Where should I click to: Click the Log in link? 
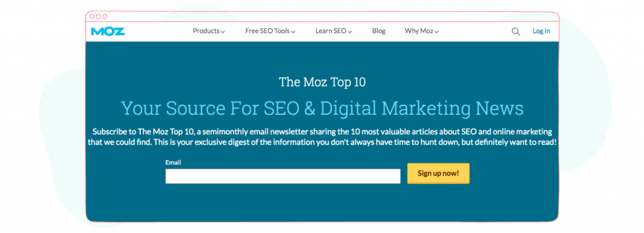[x=541, y=31]
